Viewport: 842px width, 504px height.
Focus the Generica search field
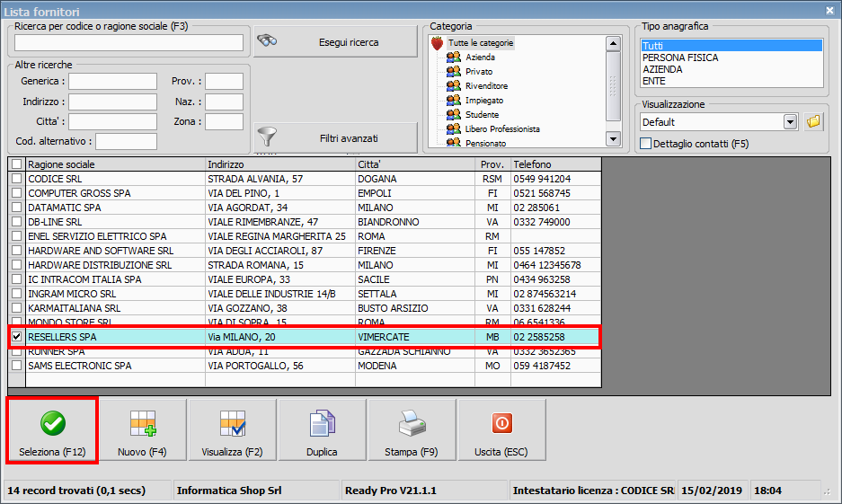[x=112, y=81]
